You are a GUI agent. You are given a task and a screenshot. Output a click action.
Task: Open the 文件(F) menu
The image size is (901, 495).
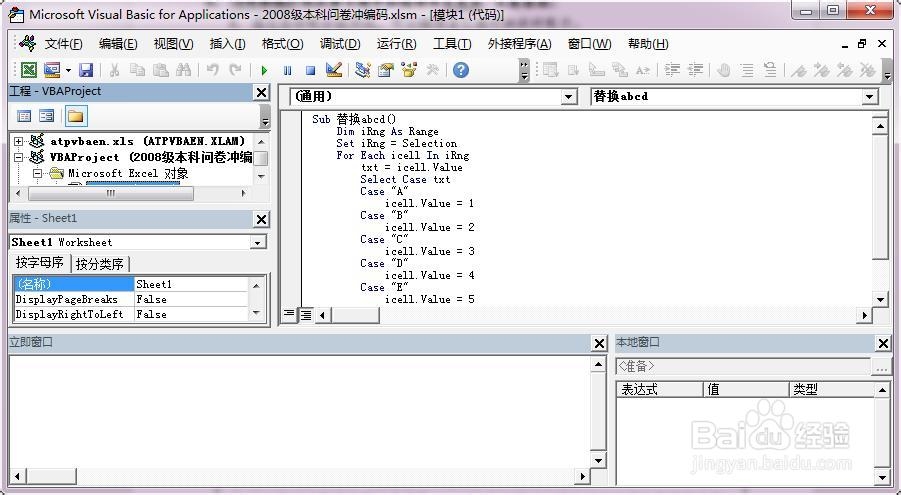click(63, 44)
